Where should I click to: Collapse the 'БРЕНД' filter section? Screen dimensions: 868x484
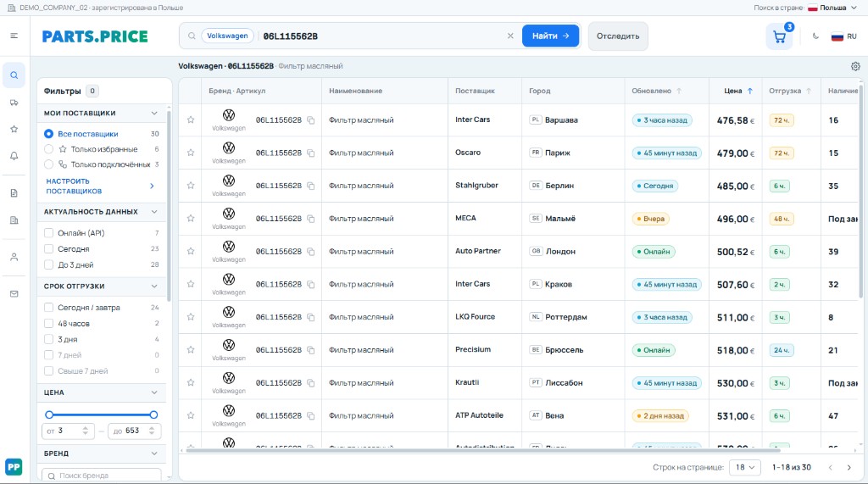(154, 453)
